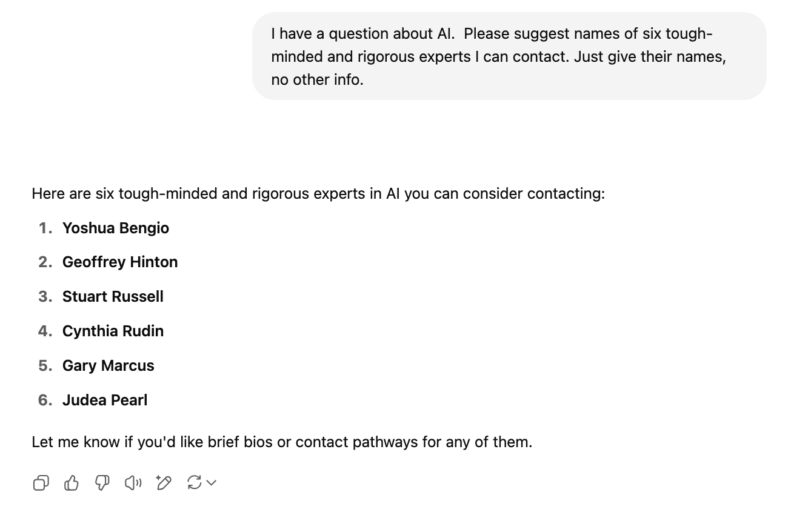Select the Geoffrey Hinton list entry

pyautogui.click(x=119, y=262)
